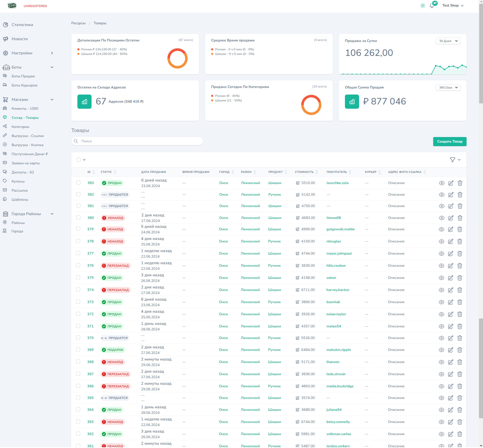Toggle the light theme sun icon
The image size is (483, 448).
click(x=423, y=6)
